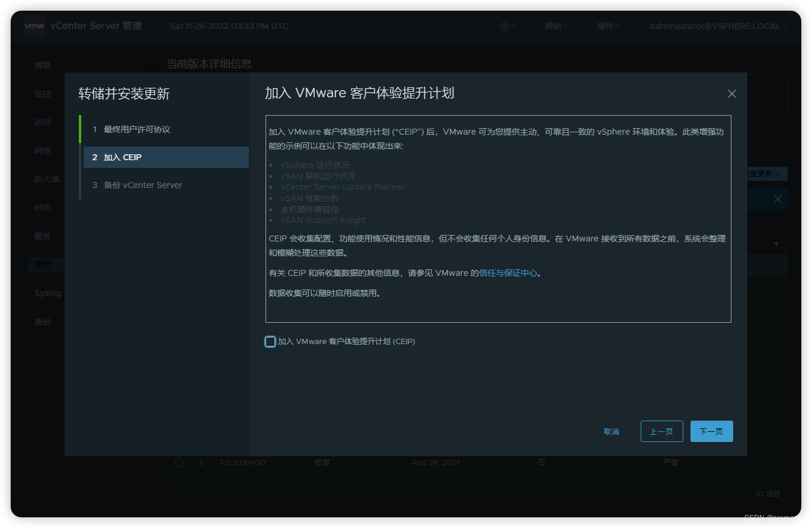Open 时间 in the sidebar
Image resolution: width=812 pixels, height=528 pixels.
coord(43,208)
